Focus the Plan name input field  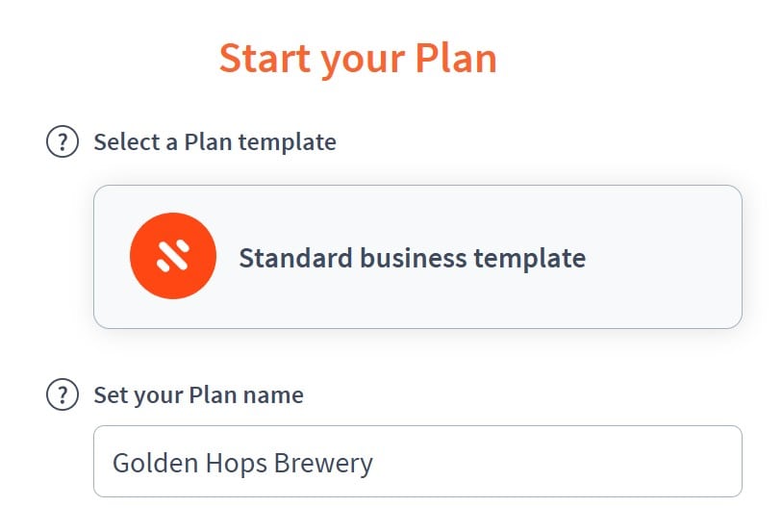[417, 461]
